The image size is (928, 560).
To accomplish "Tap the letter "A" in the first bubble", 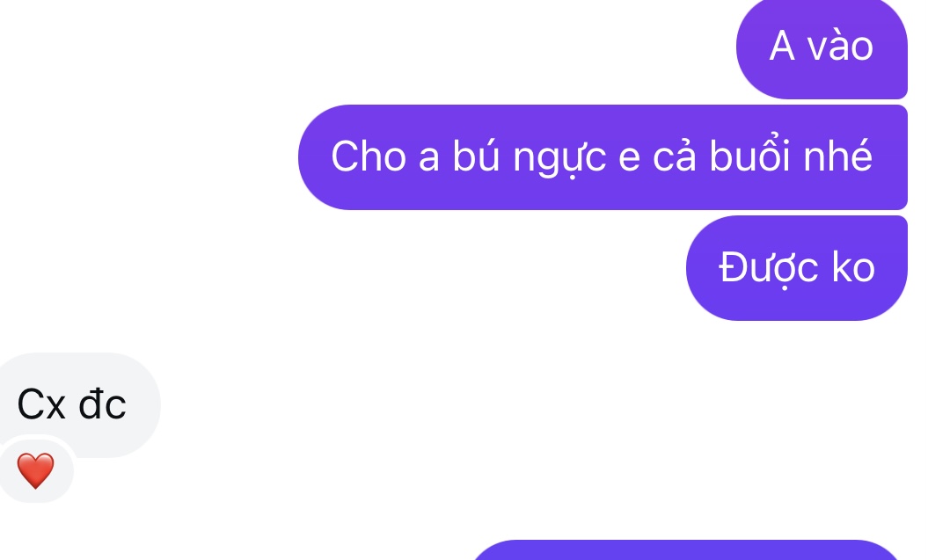I will coord(782,46).
